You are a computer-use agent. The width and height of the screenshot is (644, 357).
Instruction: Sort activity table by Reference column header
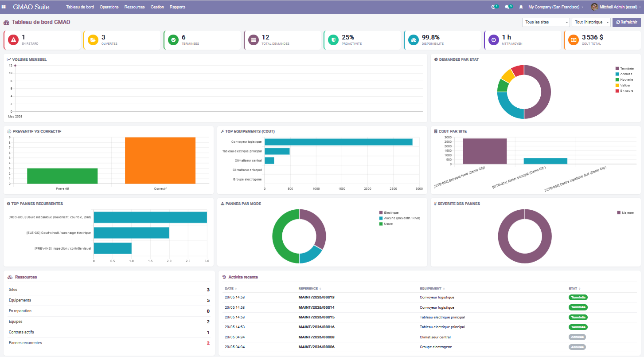coord(309,288)
